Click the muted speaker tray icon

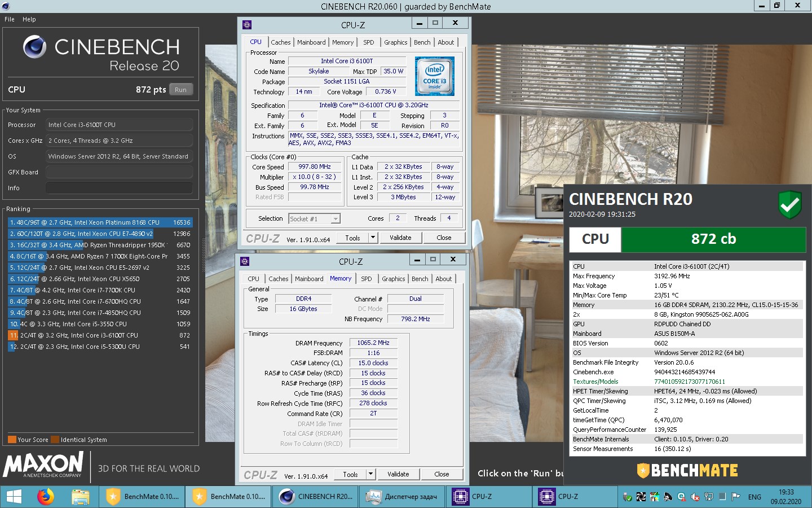tap(695, 497)
